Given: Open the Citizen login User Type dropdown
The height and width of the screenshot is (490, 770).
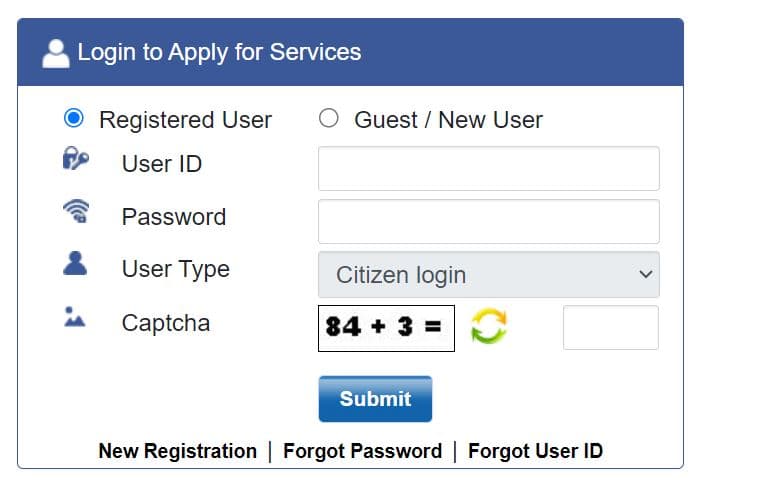Looking at the screenshot, I should [488, 275].
